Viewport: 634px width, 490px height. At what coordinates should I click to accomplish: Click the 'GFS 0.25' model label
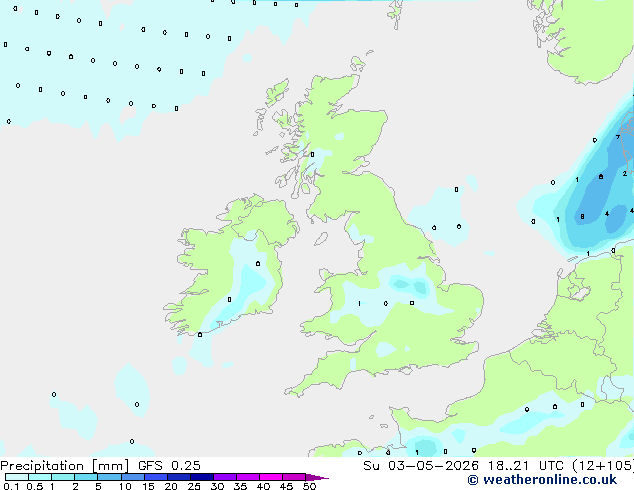[169, 466]
